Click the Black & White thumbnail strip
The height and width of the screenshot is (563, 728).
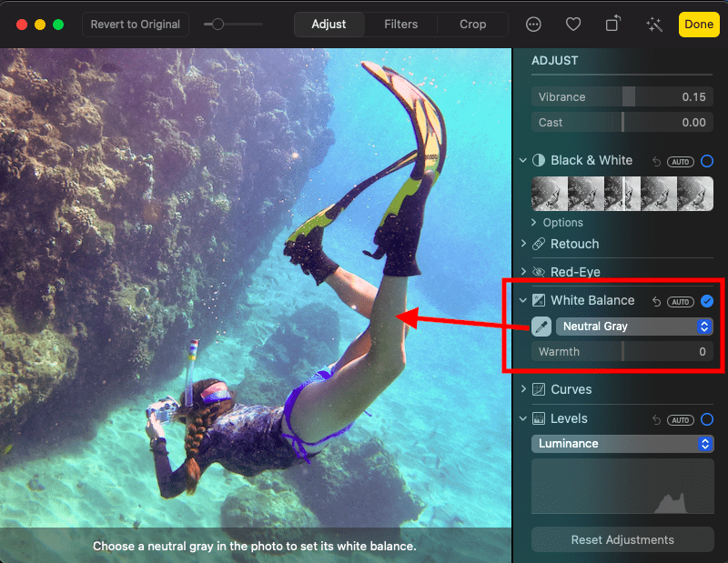622,194
